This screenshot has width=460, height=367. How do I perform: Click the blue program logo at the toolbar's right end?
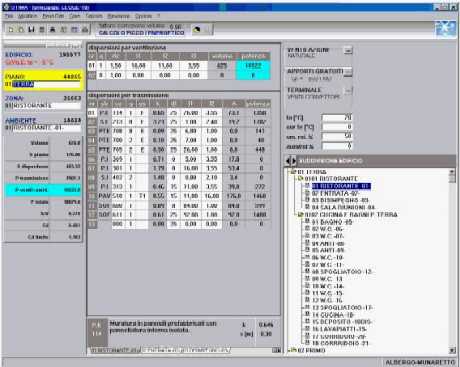tap(446, 28)
